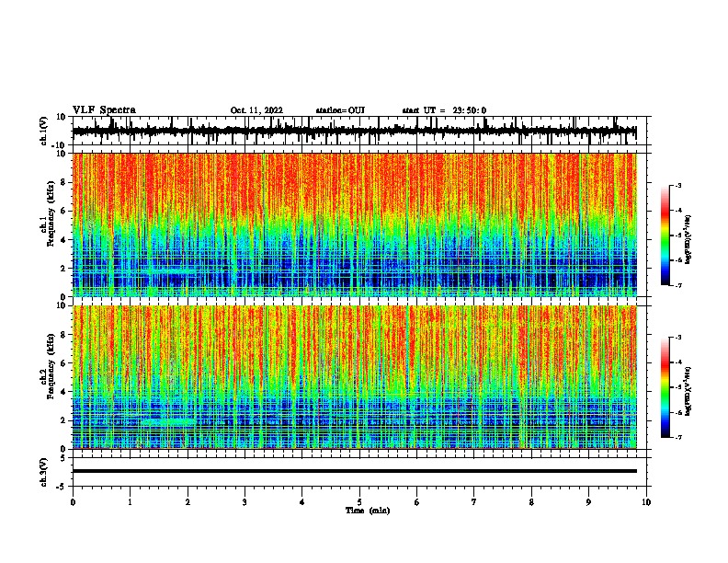Click the 6 kHz tick on ch.1 spectrogram
Viewport: 728px width, 563px height.
[63, 211]
